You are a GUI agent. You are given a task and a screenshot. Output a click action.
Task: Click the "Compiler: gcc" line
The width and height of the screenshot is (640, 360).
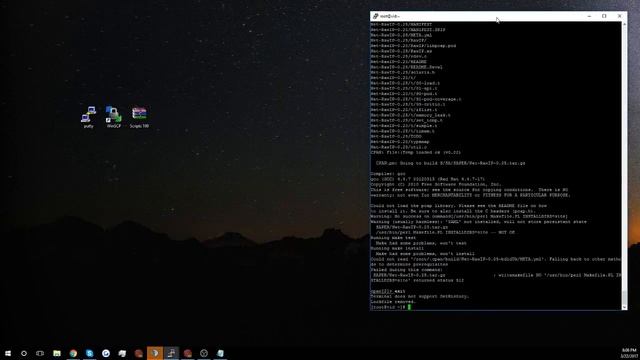(x=388, y=173)
